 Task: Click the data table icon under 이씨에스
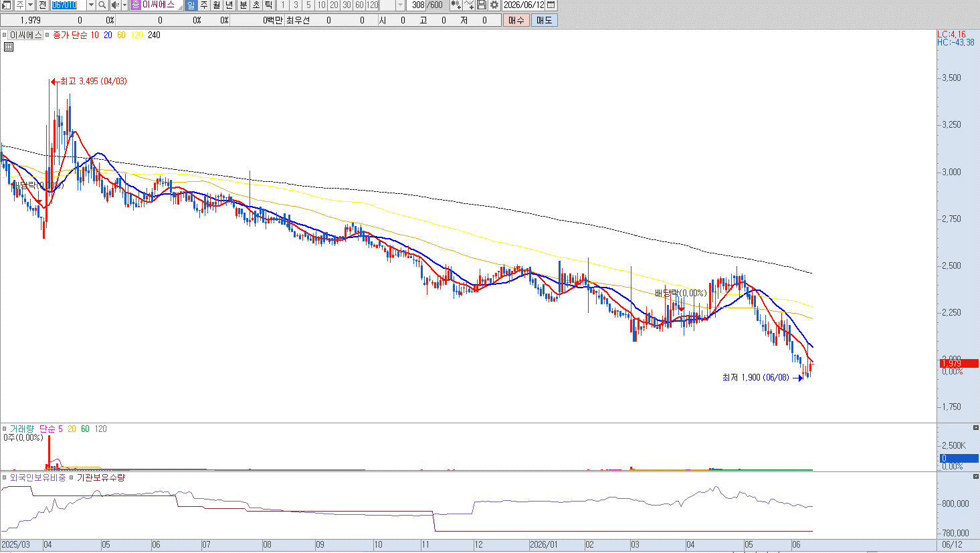pyautogui.click(x=8, y=47)
